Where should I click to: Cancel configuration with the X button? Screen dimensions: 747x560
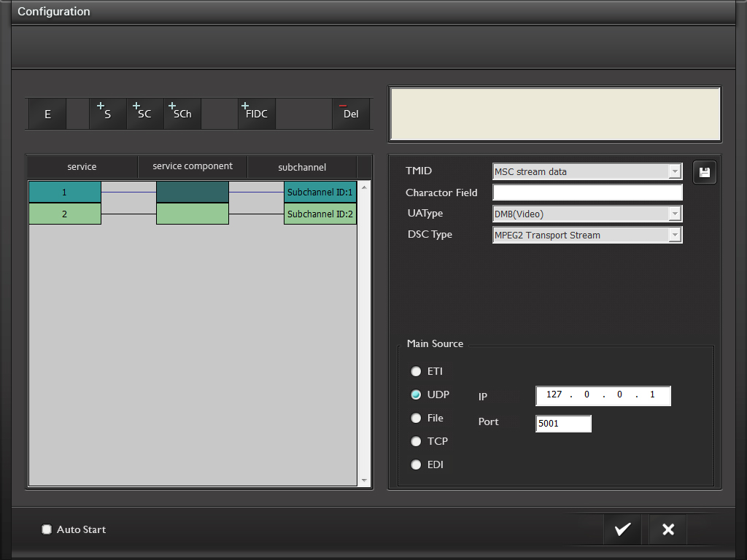667,529
